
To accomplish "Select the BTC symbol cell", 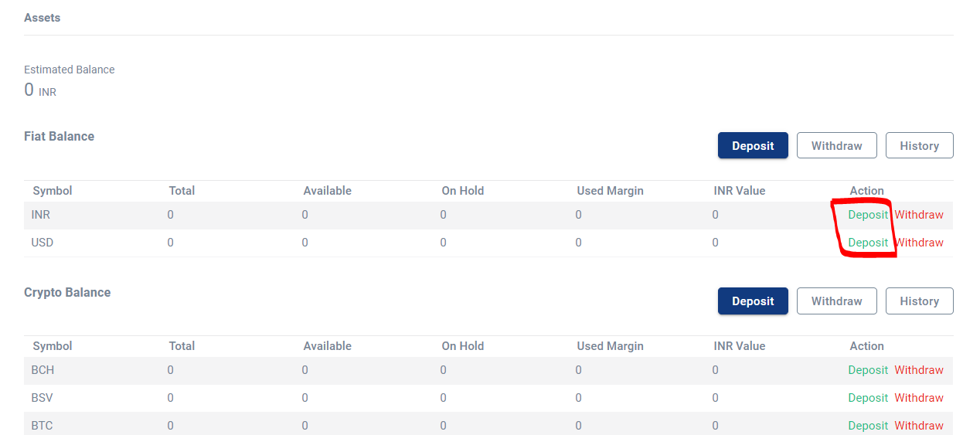I will point(43,426).
